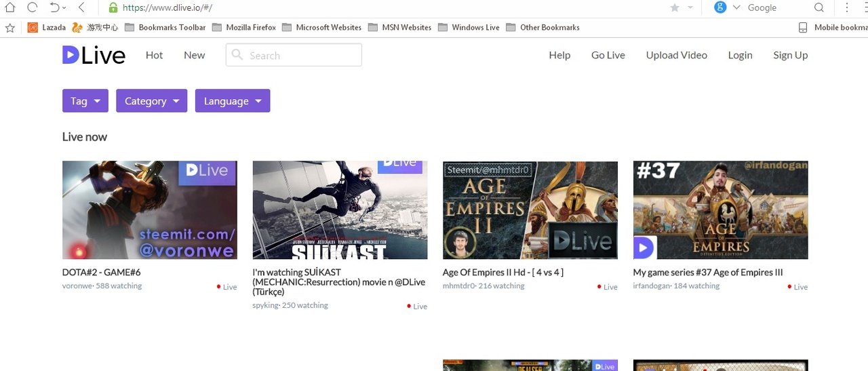
Task: Click the bookmarks bar star icon
Action: pyautogui.click(x=9, y=28)
